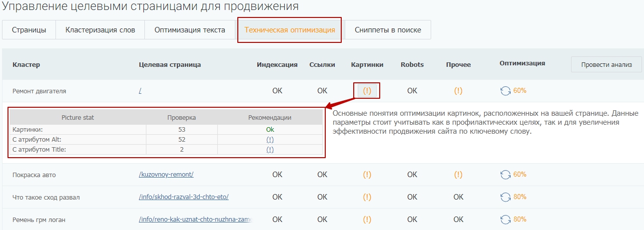Click Картинки warning icon for Покраска авто
The height and width of the screenshot is (230, 644).
(x=367, y=175)
